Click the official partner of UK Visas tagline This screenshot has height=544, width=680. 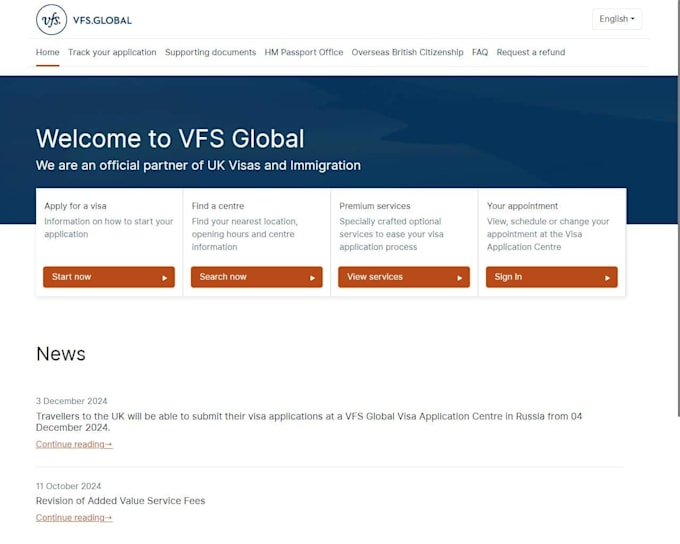tap(198, 165)
